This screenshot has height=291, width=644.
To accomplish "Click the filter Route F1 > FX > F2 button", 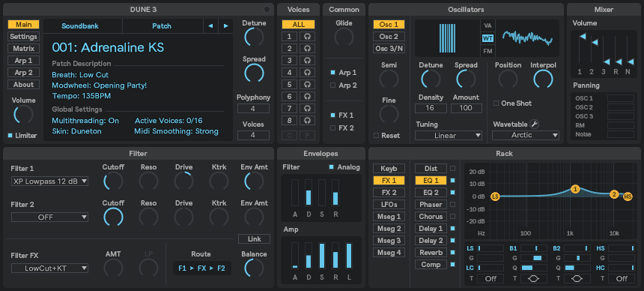I will (201, 268).
